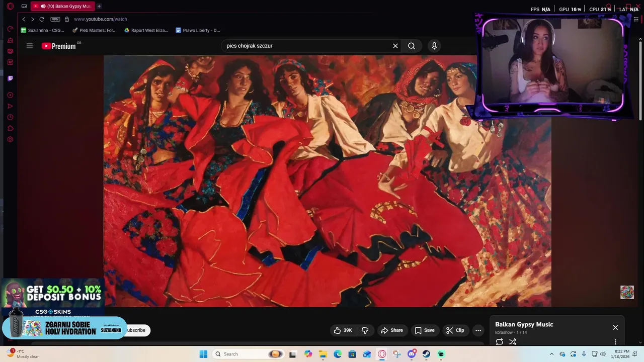Open the Opera sidebar settings gear
This screenshot has width=644, height=362.
click(10, 139)
